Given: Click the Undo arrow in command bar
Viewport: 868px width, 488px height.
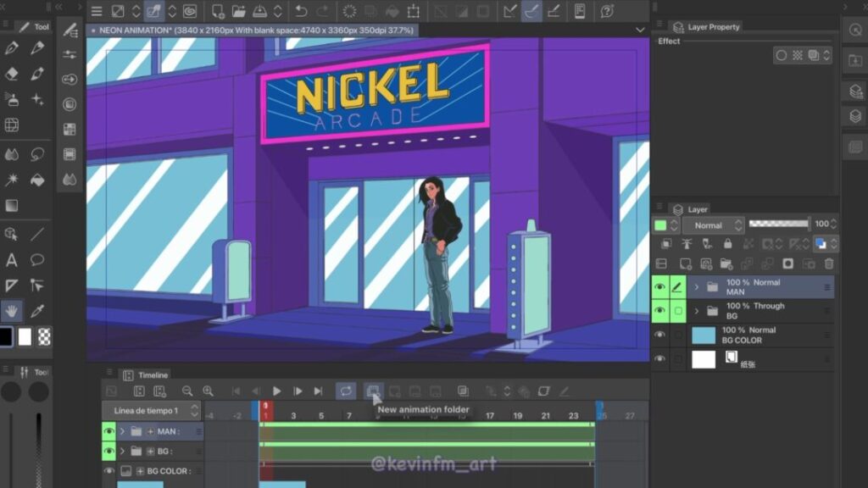Looking at the screenshot, I should [x=301, y=11].
